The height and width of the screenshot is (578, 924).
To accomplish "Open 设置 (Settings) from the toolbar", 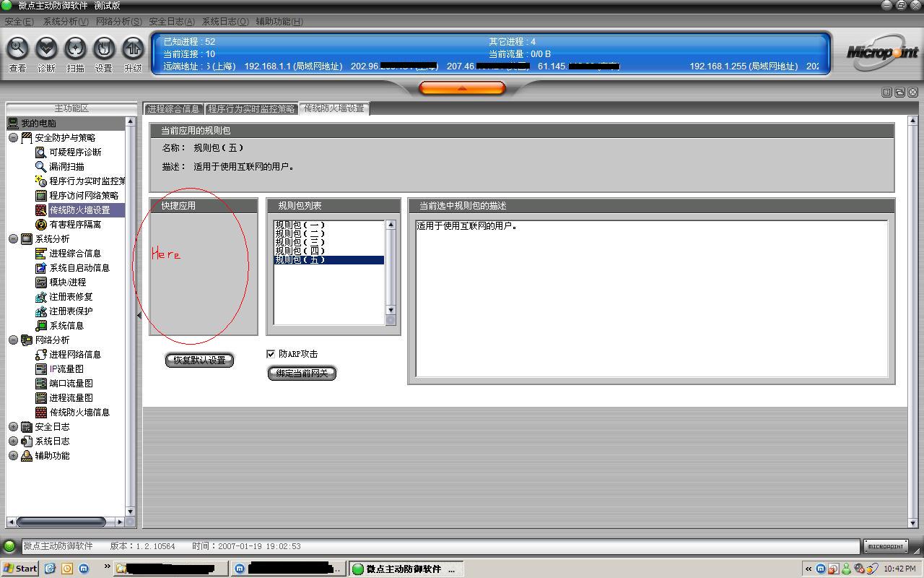I will click(x=104, y=49).
